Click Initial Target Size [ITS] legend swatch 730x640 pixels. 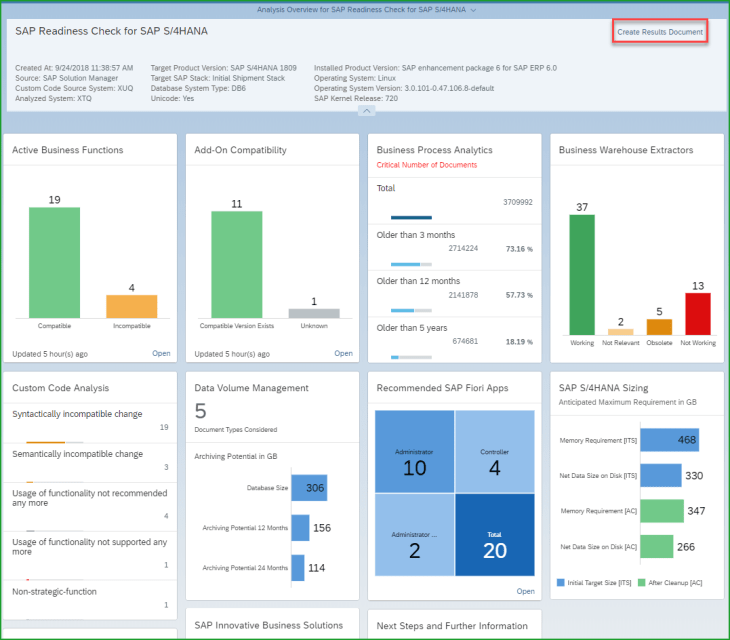[x=561, y=583]
